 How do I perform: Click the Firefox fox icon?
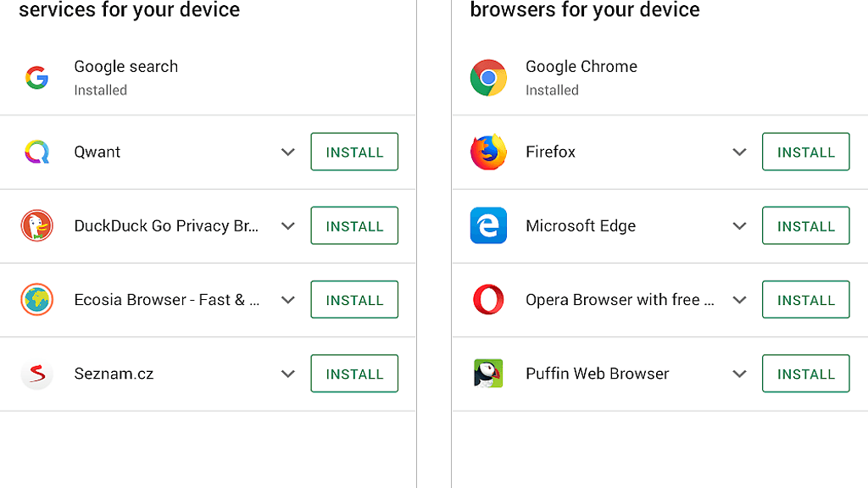coord(488,152)
